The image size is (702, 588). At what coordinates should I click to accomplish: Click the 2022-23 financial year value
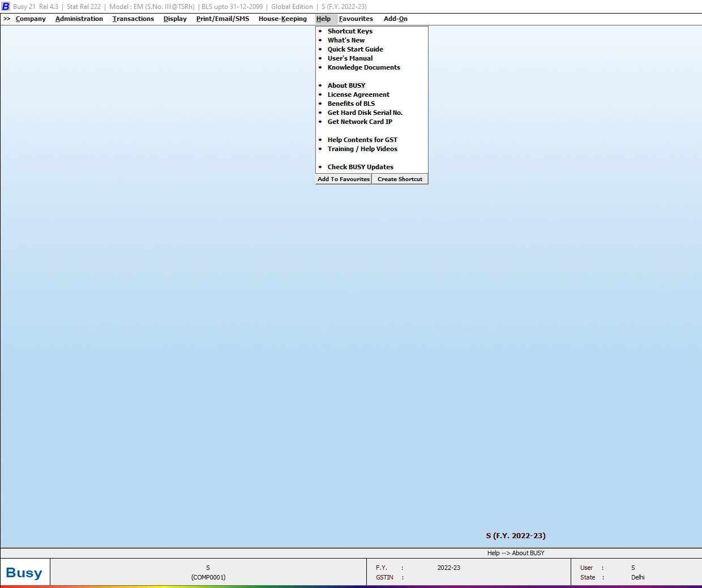[x=448, y=568]
